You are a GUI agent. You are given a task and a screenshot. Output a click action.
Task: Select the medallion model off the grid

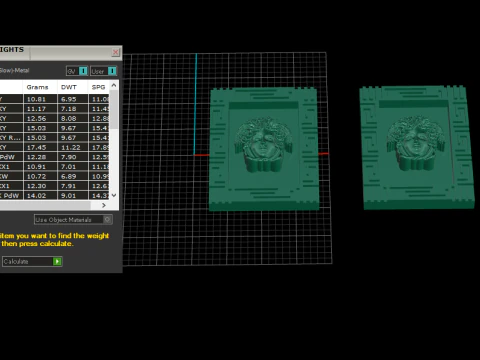[417, 147]
